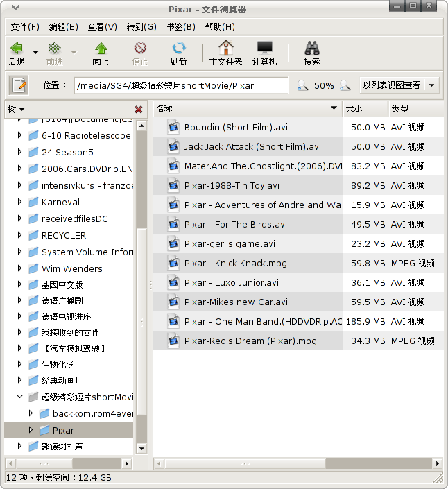The image size is (448, 489).
Task: Refresh the current folder view
Action: click(178, 53)
